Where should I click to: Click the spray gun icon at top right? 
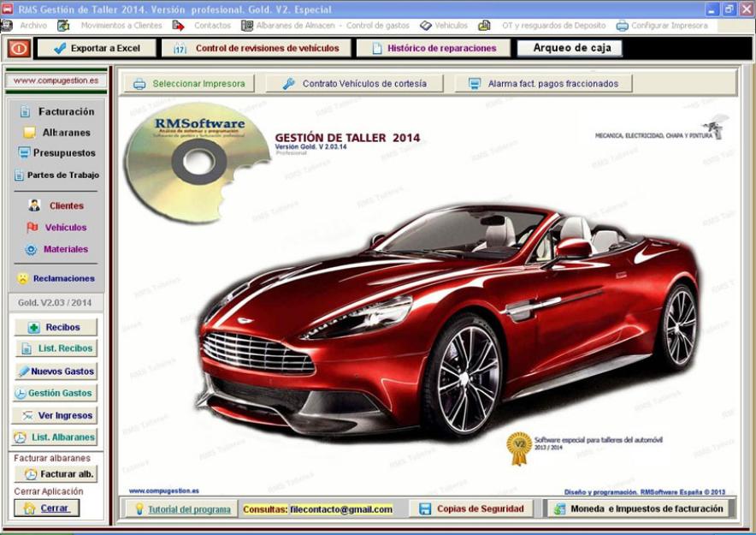(x=716, y=127)
